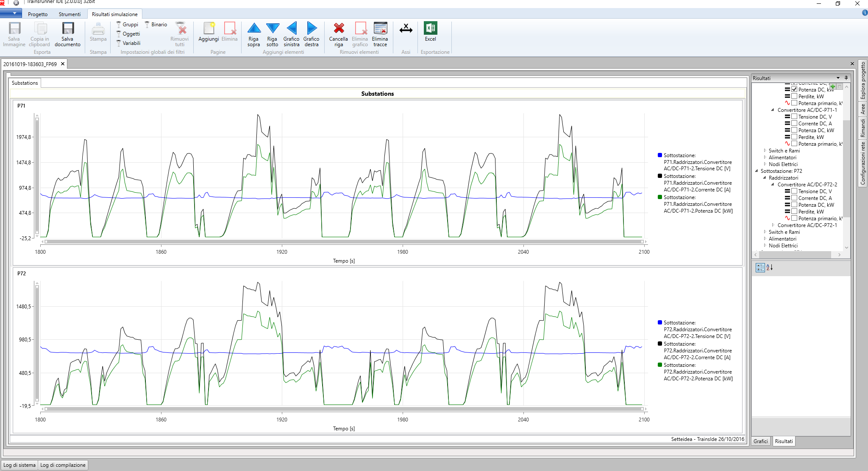868x471 pixels.
Task: Check Perdite, kW under Convertitore AC/DC-P72-2
Action: [794, 211]
